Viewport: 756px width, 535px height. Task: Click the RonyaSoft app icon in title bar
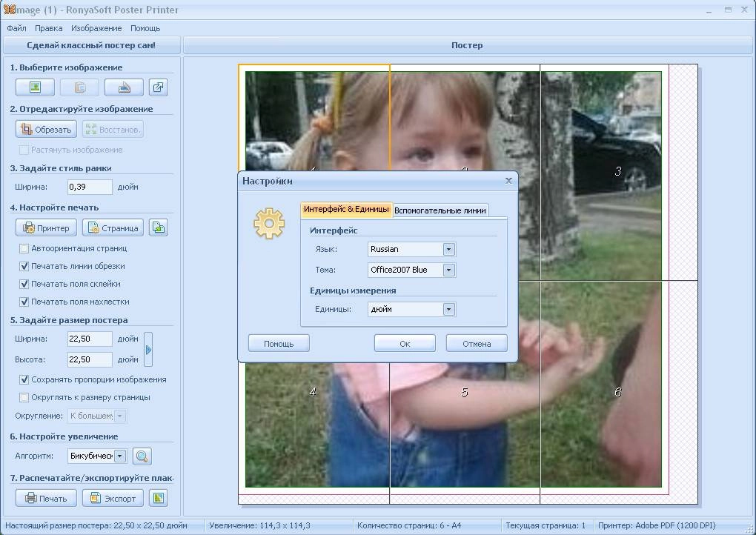[9, 9]
